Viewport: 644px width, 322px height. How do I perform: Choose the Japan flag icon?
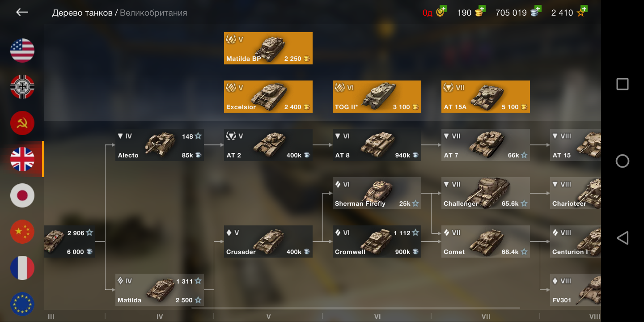click(22, 195)
